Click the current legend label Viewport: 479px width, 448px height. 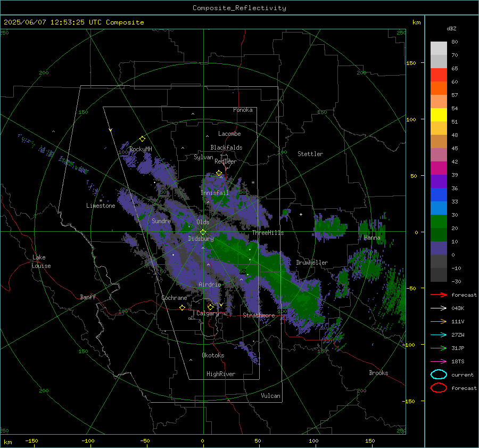[463, 374]
